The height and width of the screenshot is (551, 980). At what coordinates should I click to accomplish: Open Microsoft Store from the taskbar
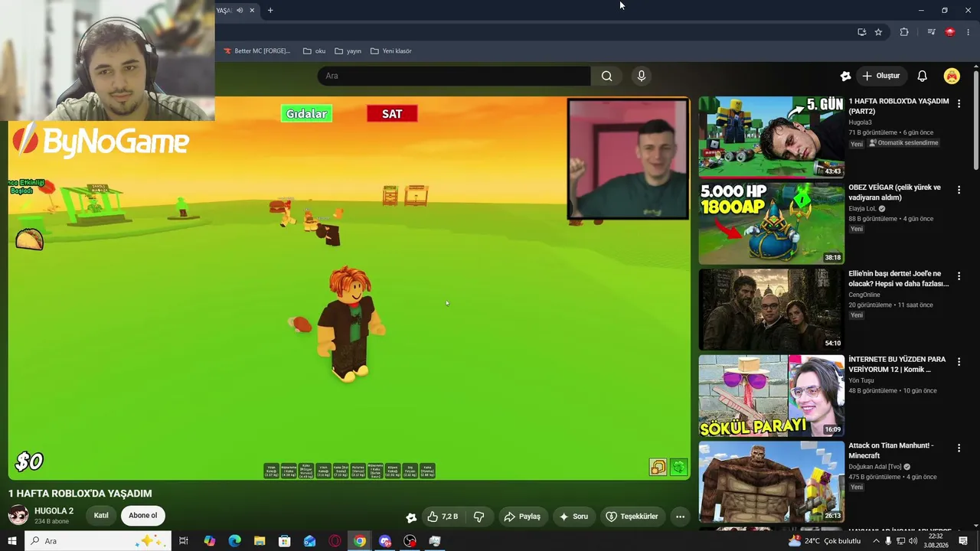[285, 541]
